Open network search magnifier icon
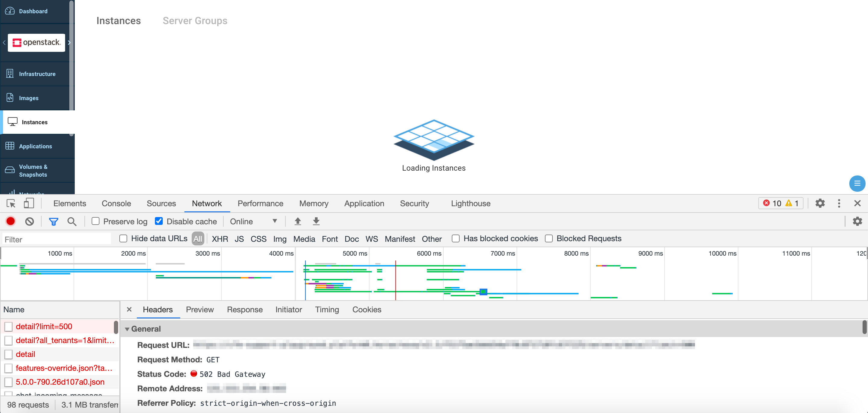868x413 pixels. (72, 221)
